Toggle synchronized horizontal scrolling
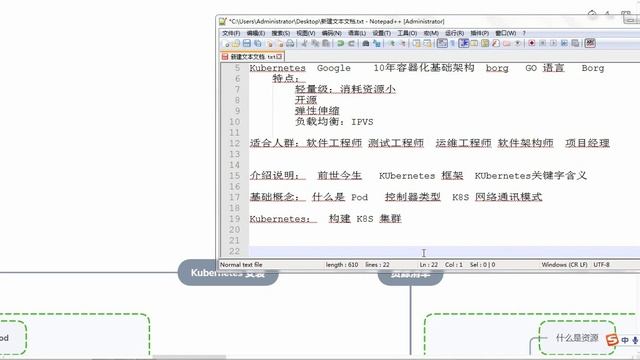The image size is (640, 360). pos(427,43)
